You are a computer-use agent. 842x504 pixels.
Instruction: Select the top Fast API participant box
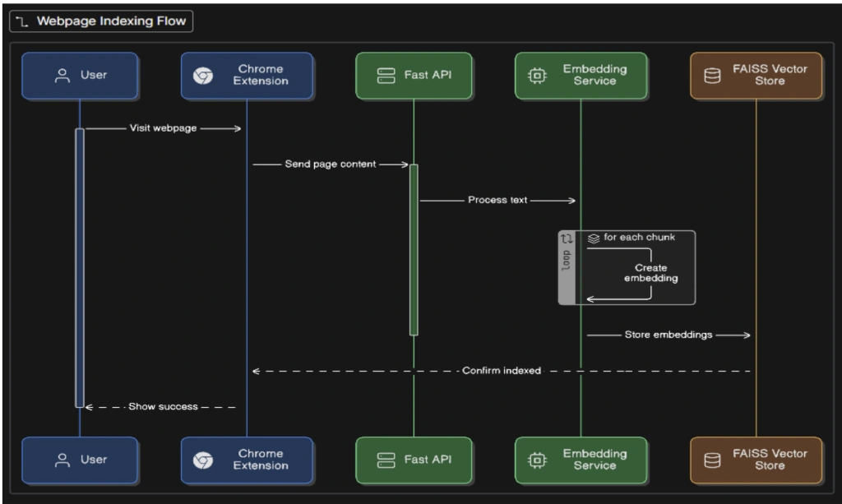[x=414, y=76]
